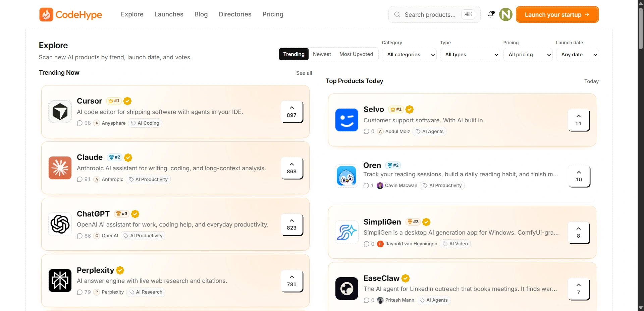
Task: Click Perplexity's verified badge
Action: pyautogui.click(x=120, y=270)
